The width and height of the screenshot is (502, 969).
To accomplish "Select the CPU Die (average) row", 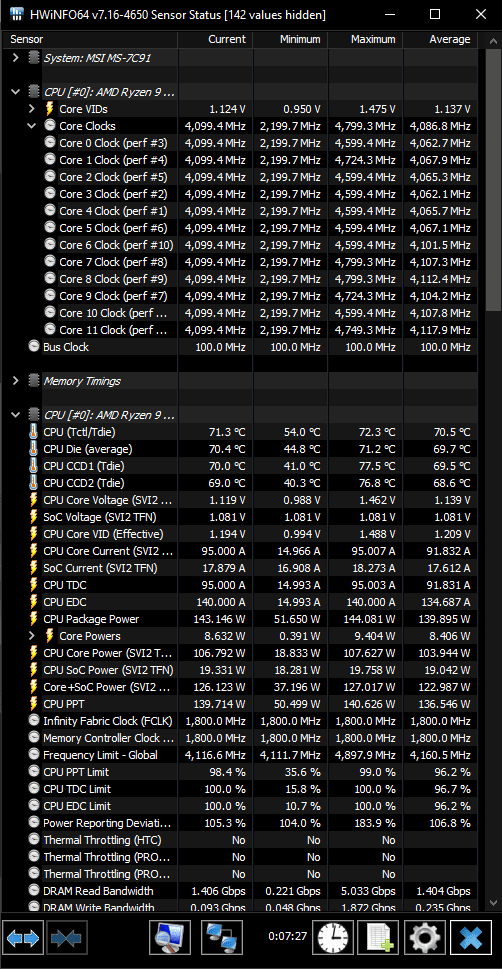I will click(x=241, y=449).
